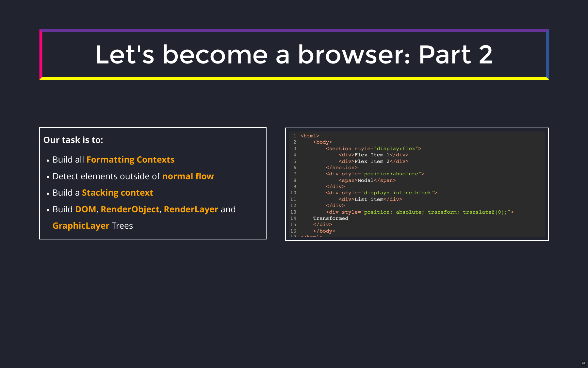Screen dimensions: 588x368
Task: Click the "display: inline-block" div line
Action: 381,193
